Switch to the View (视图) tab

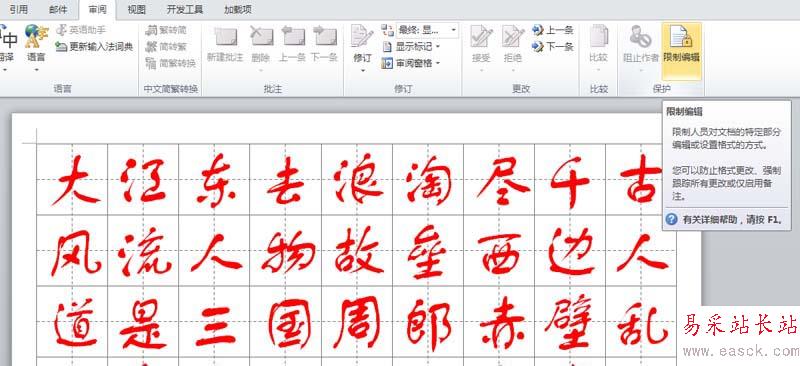[136, 10]
